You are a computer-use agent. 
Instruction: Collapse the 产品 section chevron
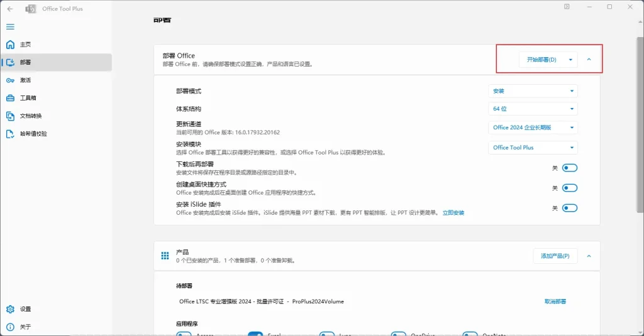pos(589,256)
